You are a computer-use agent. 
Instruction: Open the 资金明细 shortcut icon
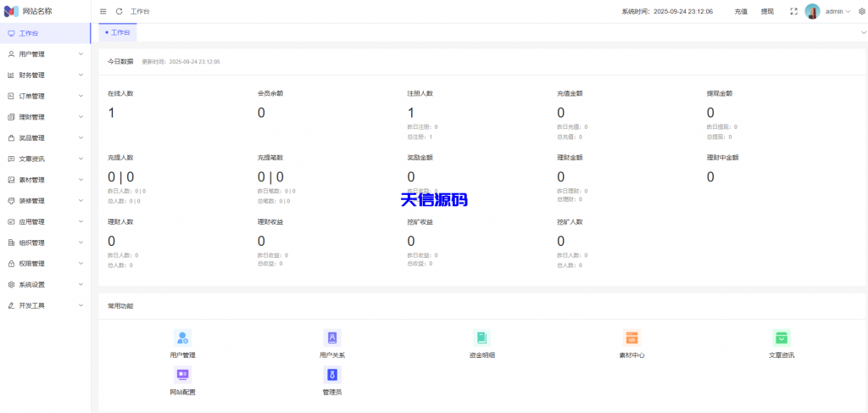481,338
